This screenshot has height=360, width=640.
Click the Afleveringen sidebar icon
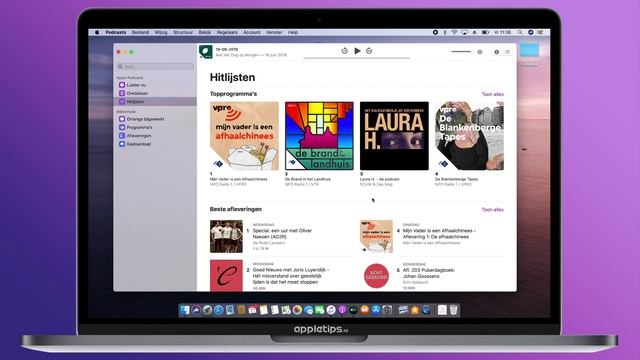(122, 136)
